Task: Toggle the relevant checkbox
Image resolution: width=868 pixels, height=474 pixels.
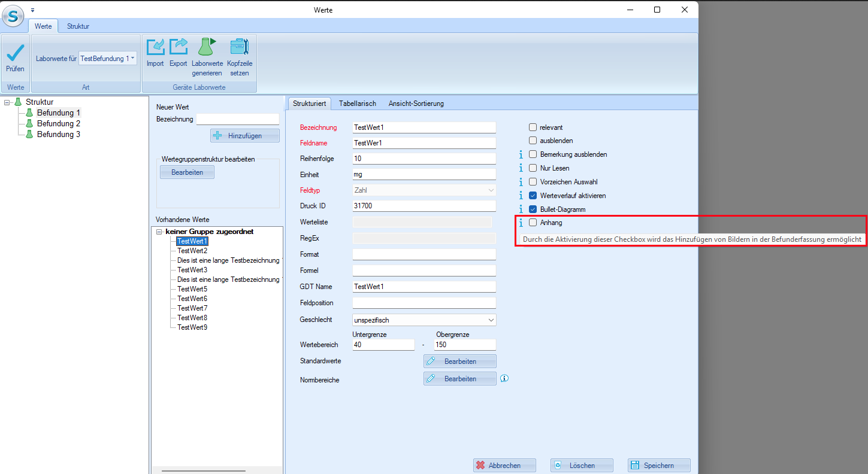Action: tap(533, 127)
